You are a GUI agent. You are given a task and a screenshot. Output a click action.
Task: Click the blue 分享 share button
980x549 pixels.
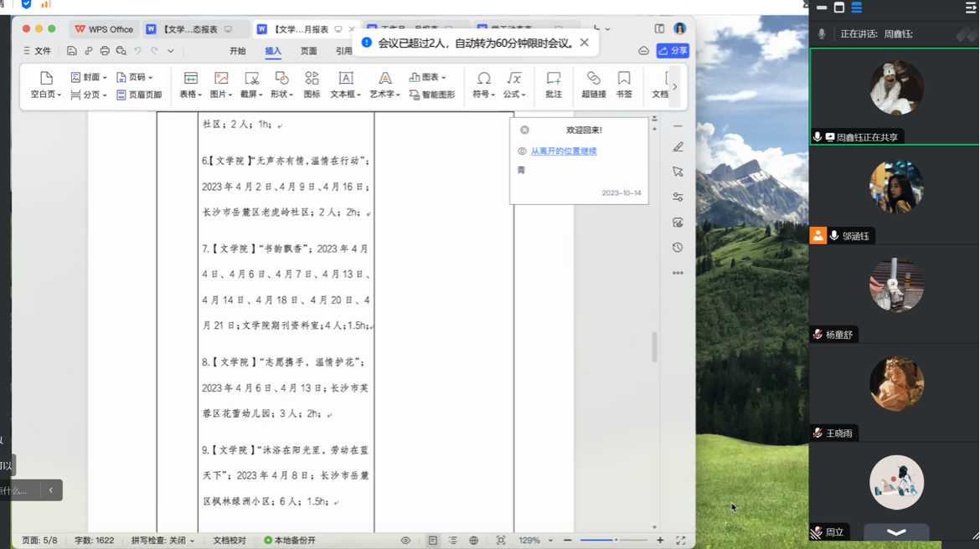[x=673, y=51]
